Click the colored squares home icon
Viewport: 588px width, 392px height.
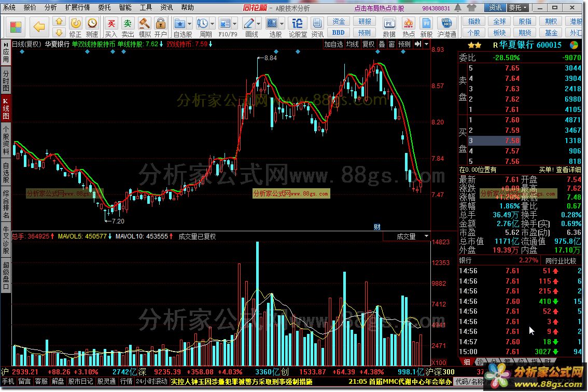coord(16,27)
